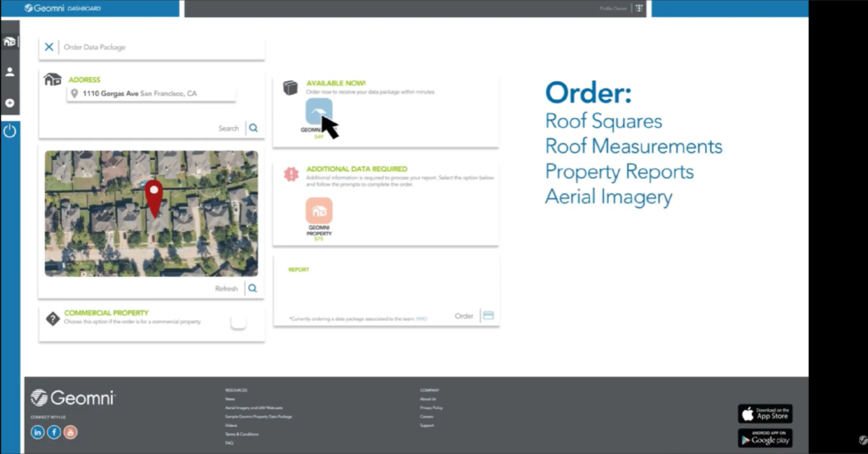The width and height of the screenshot is (868, 454).
Task: Click the ADDITIONAL DATA REQUIRED heading
Action: pos(357,169)
